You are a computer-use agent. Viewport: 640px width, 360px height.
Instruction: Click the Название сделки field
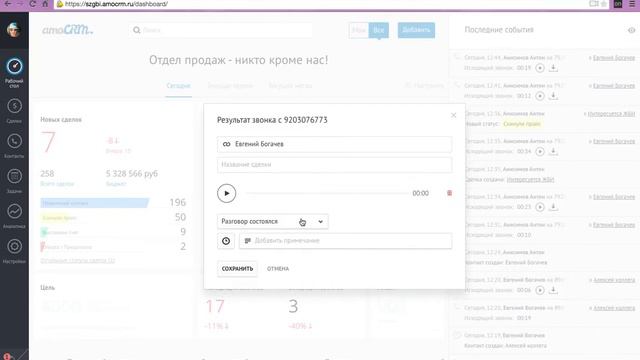[x=334, y=165]
